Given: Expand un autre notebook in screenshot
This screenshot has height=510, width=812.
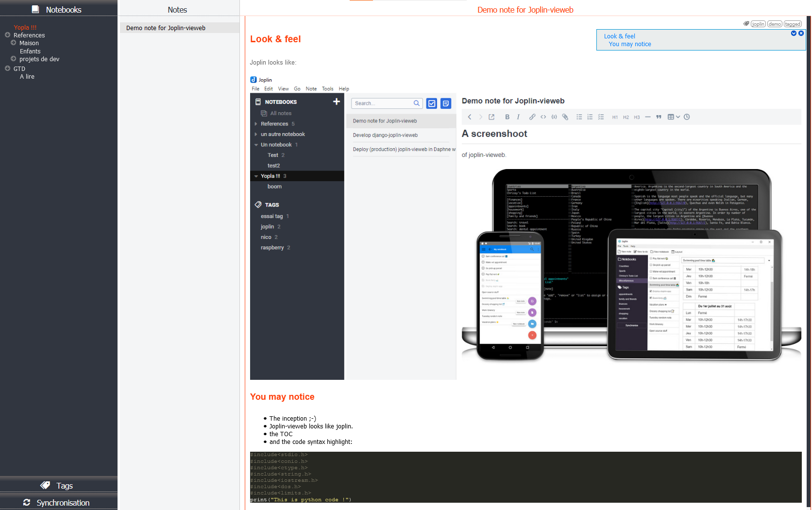Looking at the screenshot, I should pyautogui.click(x=255, y=134).
